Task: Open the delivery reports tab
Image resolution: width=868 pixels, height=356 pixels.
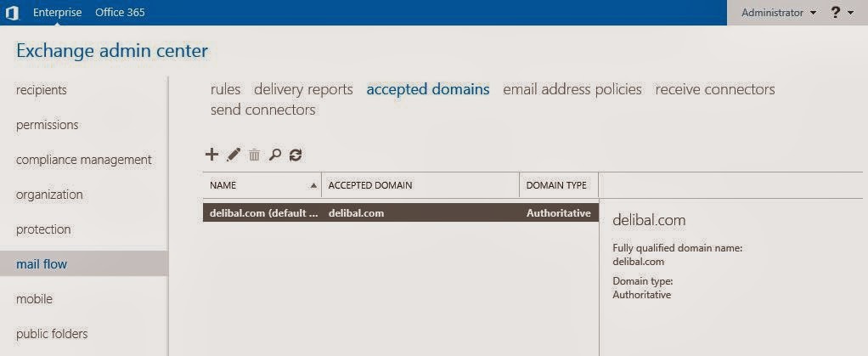Action: [303, 89]
